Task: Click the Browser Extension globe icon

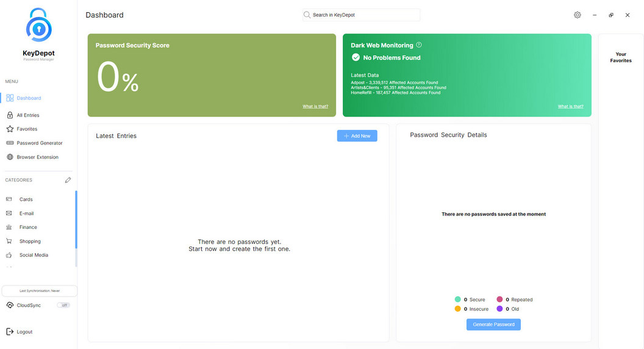Action: point(10,157)
